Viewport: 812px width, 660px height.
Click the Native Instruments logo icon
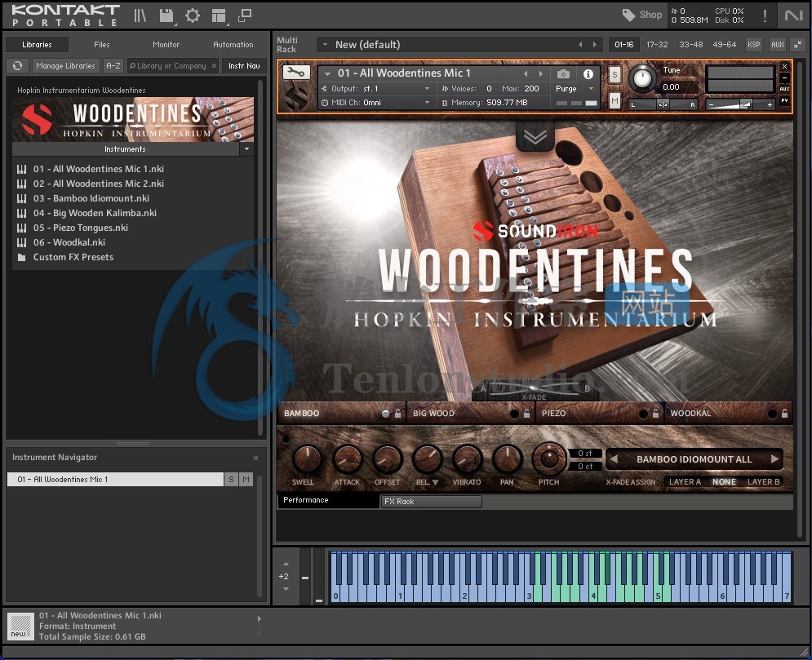tap(793, 16)
